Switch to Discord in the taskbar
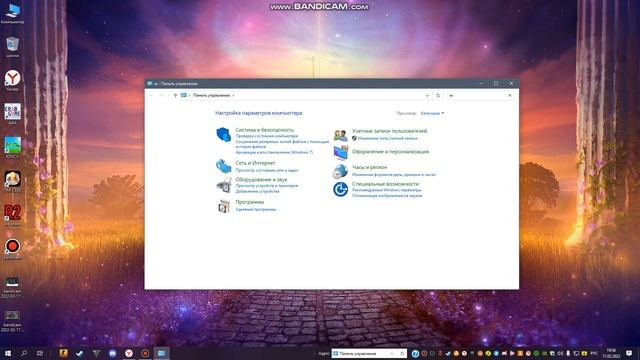640x360 pixels. [112, 353]
